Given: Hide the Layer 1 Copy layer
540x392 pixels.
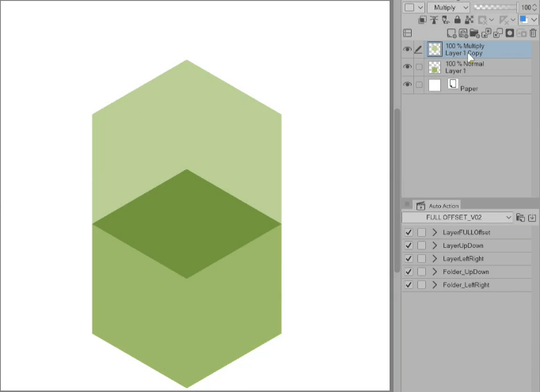Looking at the screenshot, I should pos(408,49).
